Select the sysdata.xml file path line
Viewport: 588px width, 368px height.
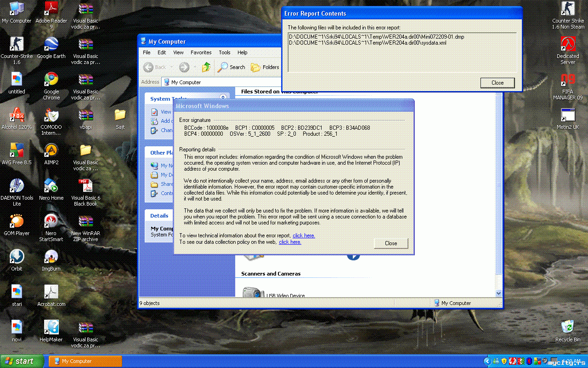tap(367, 43)
